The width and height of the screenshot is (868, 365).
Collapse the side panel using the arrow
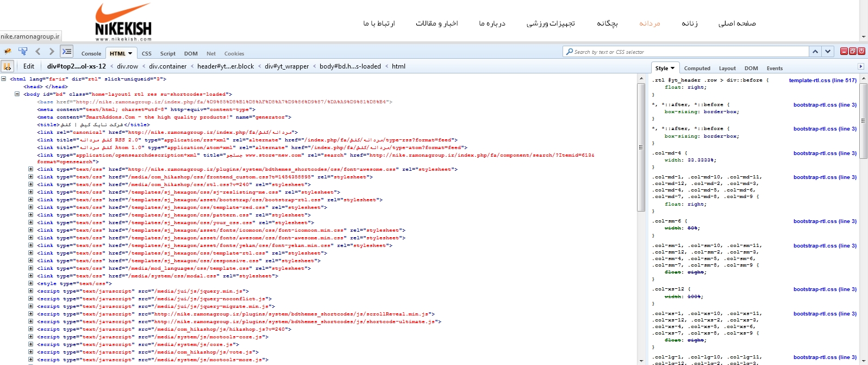[x=861, y=66]
